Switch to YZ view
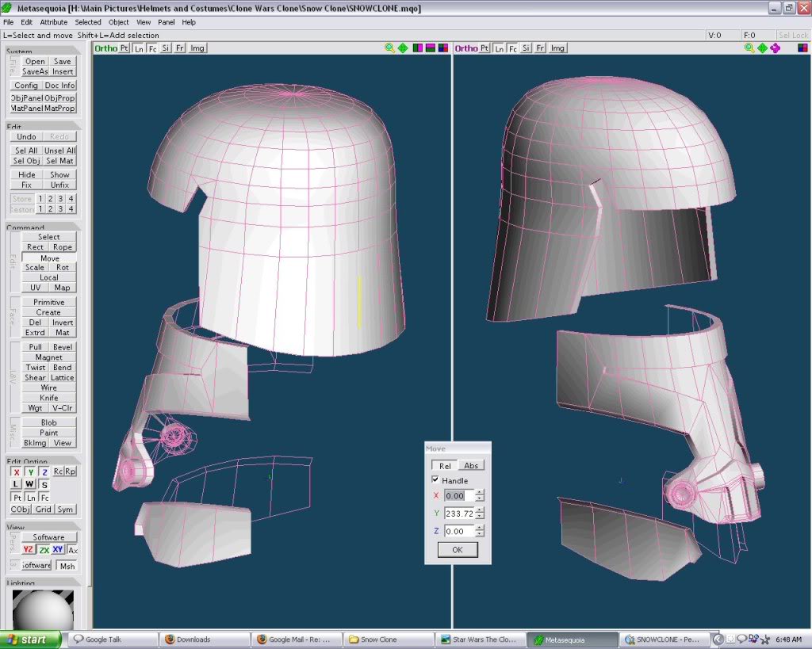The image size is (812, 649). tap(28, 550)
